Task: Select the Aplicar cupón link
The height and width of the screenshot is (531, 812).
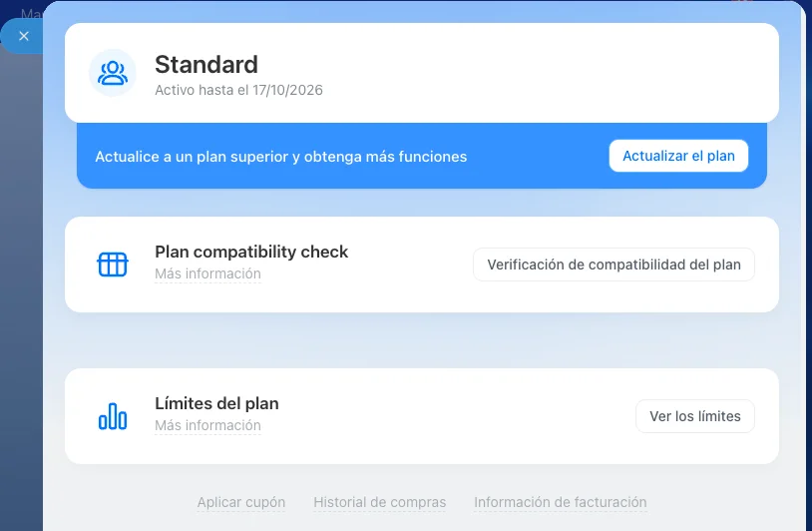Action: (241, 502)
